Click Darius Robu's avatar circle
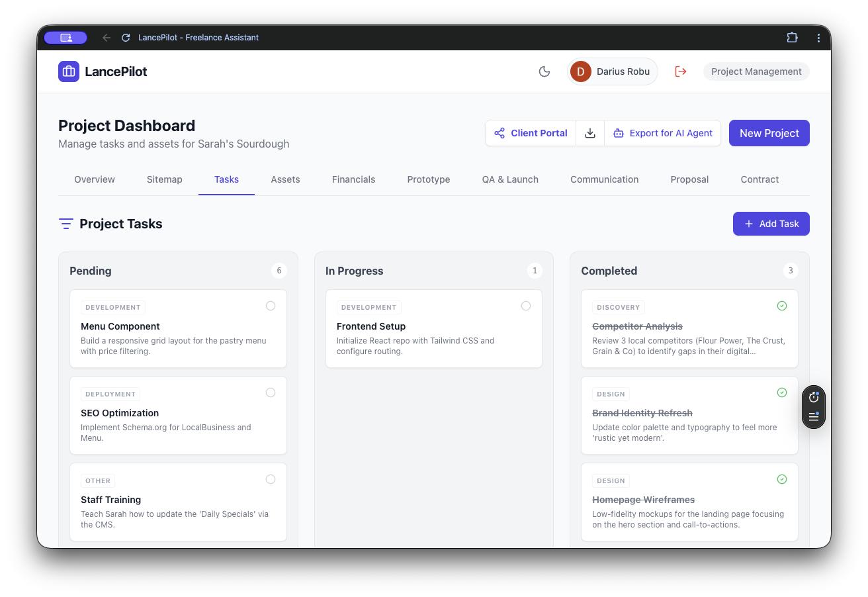The height and width of the screenshot is (597, 868). (581, 71)
